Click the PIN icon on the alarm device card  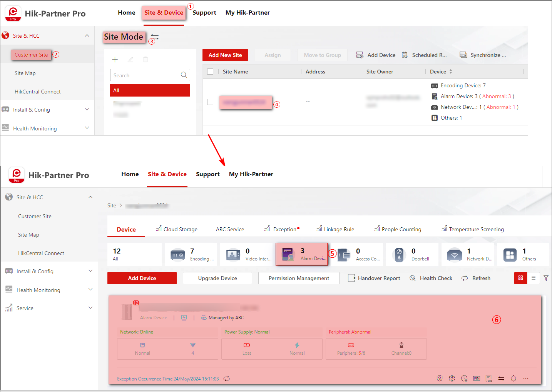pyautogui.click(x=477, y=378)
